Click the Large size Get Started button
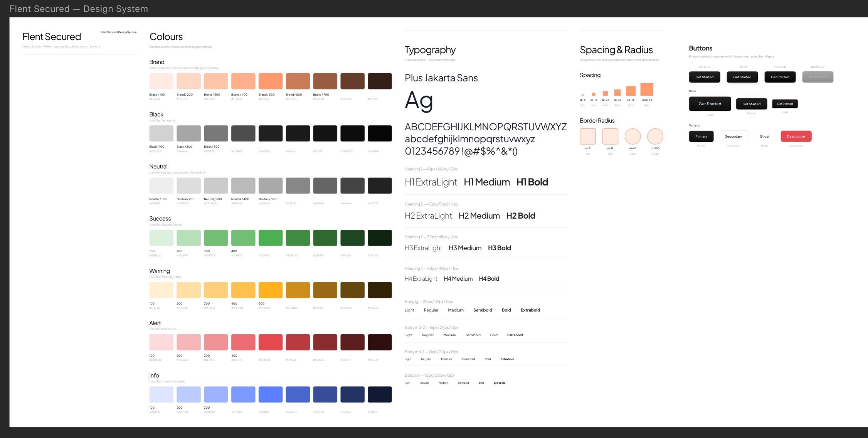Viewport: 868px width, 438px height. [710, 104]
